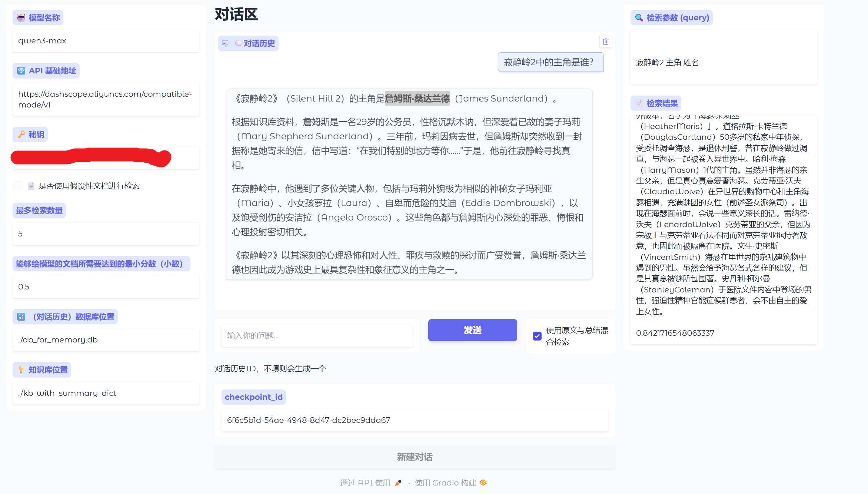This screenshot has height=494, width=868.
Task: Click the antenna icon next to API 基础地址
Action: 21,70
